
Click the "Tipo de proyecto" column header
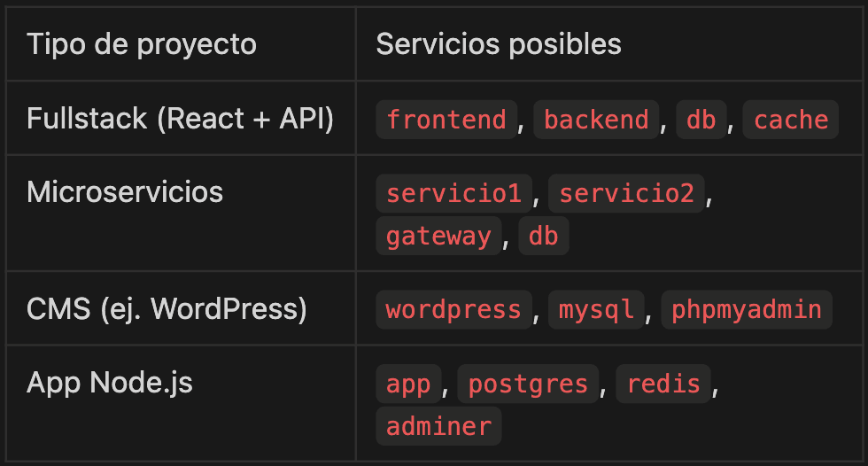[x=142, y=44]
